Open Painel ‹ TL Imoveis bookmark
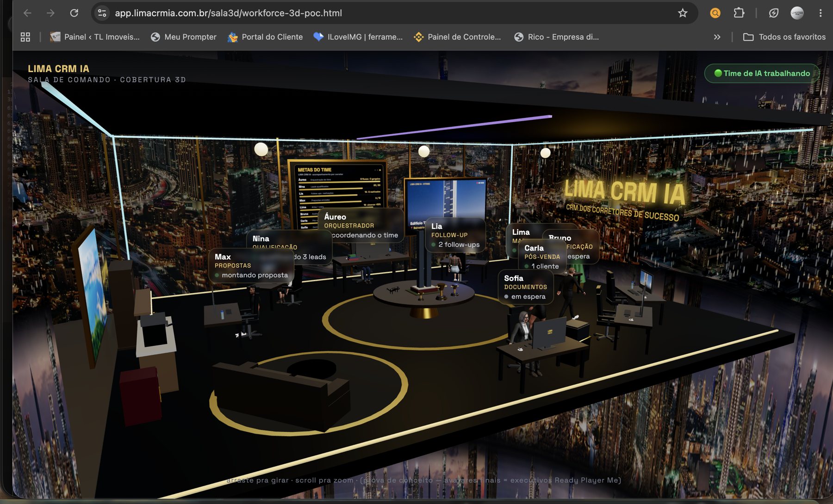This screenshot has width=833, height=504. 95,37
